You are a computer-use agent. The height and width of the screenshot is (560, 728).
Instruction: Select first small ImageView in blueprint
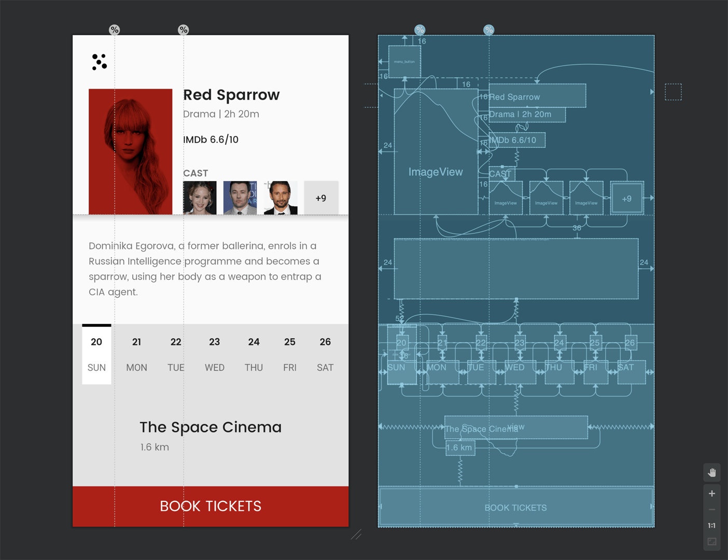(506, 198)
